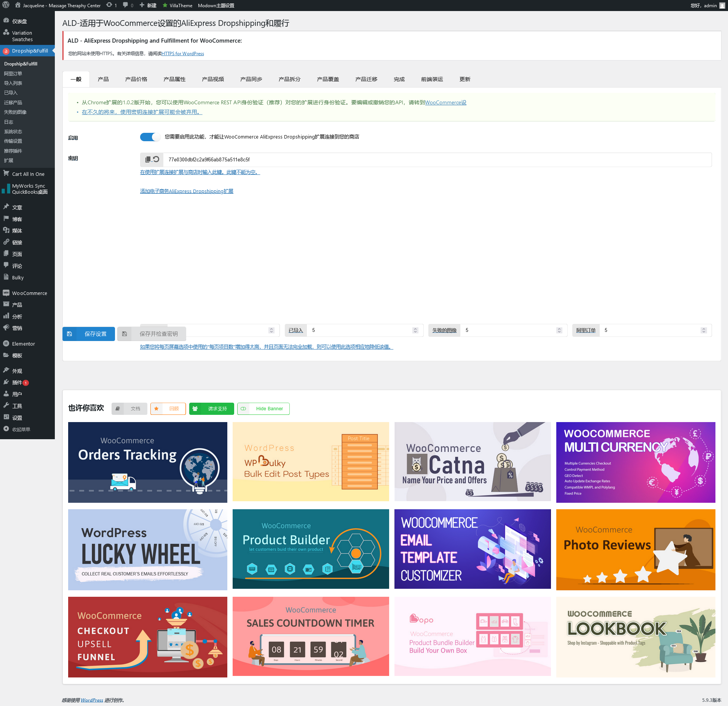Open the comments bubble in admin bar

pyautogui.click(x=125, y=5)
